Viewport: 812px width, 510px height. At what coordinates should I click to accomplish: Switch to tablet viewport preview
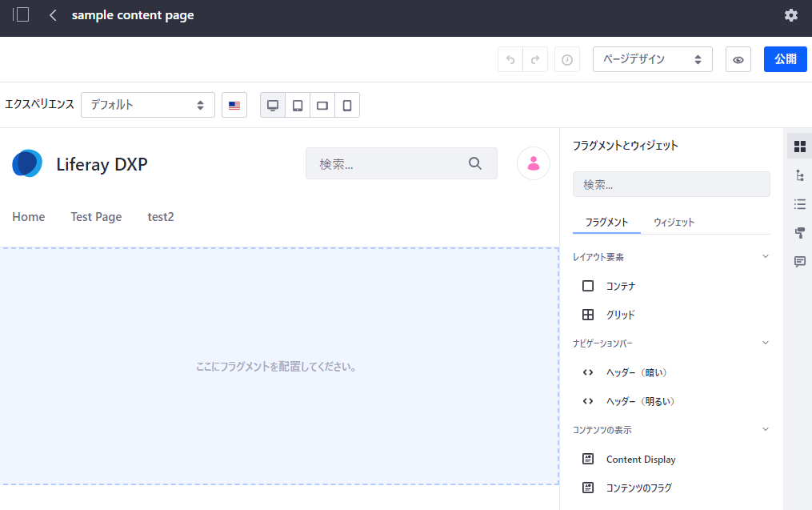pyautogui.click(x=298, y=105)
